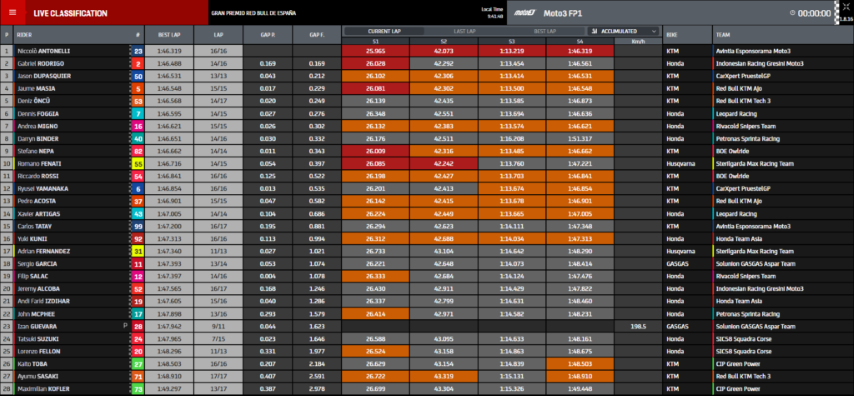Switch to the CURRENT LAP tab
The image size is (854, 396).
[385, 32]
